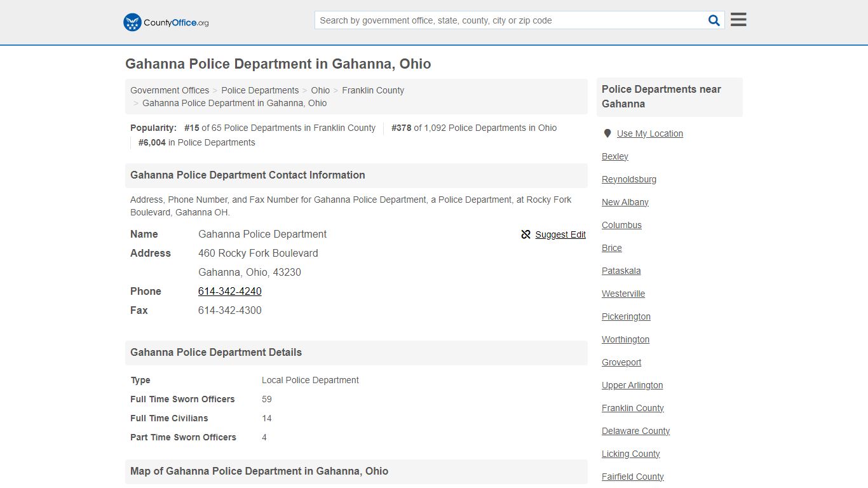
Task: Select the Full Time Sworn Officers value 59
Action: click(x=267, y=399)
